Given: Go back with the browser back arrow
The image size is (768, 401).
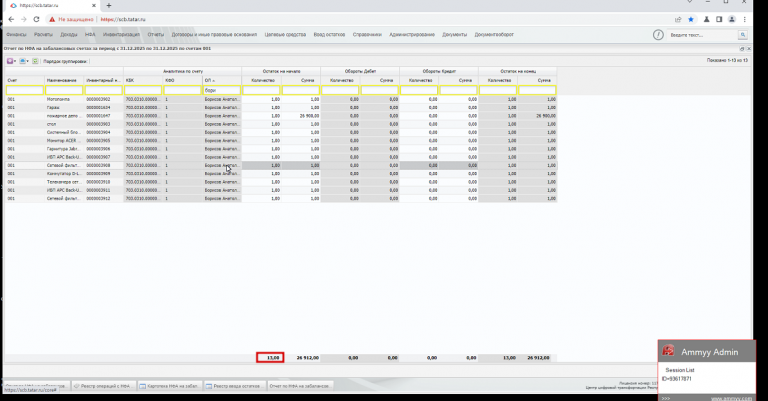Looking at the screenshot, I should pos(11,20).
